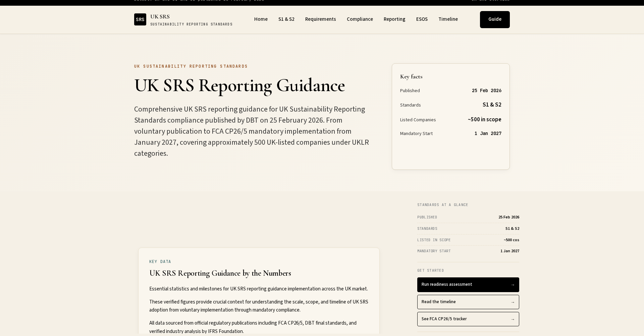Click the SRS logo icon
Viewport: 644px width, 336px height.
140,19
